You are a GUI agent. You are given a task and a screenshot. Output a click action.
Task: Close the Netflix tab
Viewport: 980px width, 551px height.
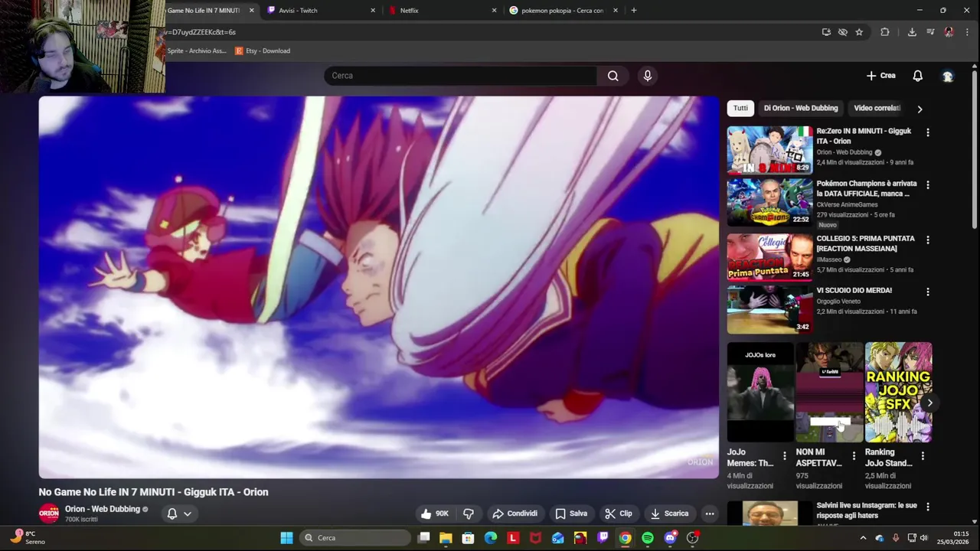(x=494, y=11)
